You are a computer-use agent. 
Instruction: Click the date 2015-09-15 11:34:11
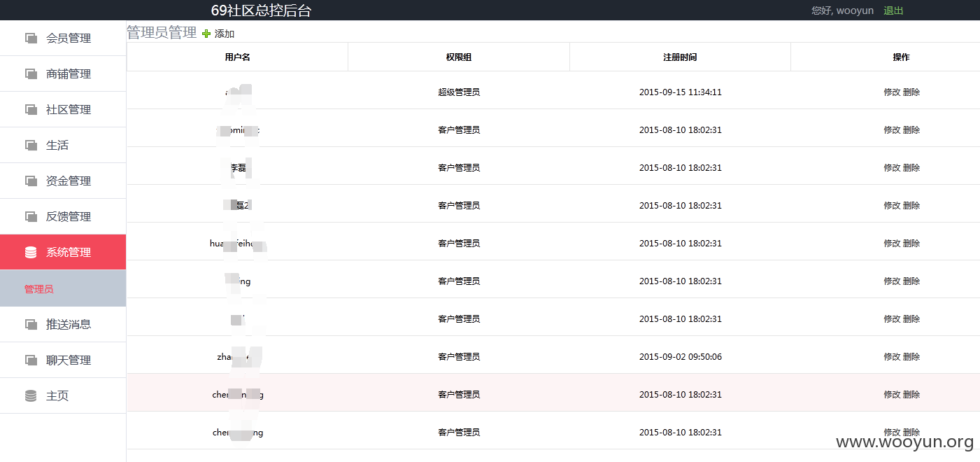point(681,92)
